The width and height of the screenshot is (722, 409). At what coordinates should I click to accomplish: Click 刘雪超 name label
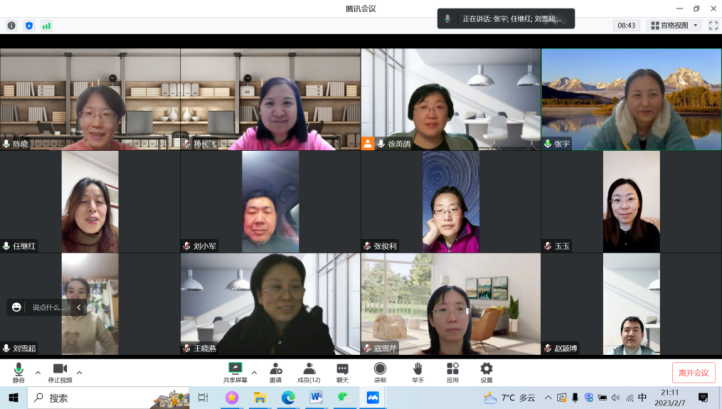tap(24, 348)
